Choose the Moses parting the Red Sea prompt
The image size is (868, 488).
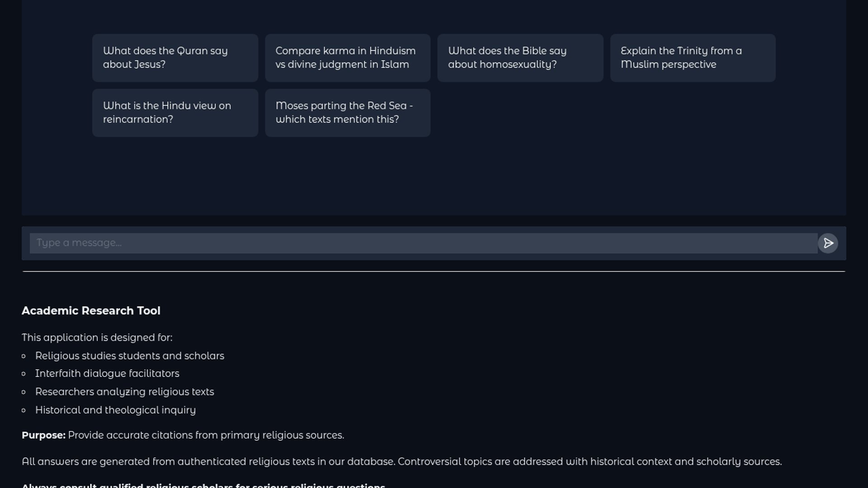click(347, 113)
